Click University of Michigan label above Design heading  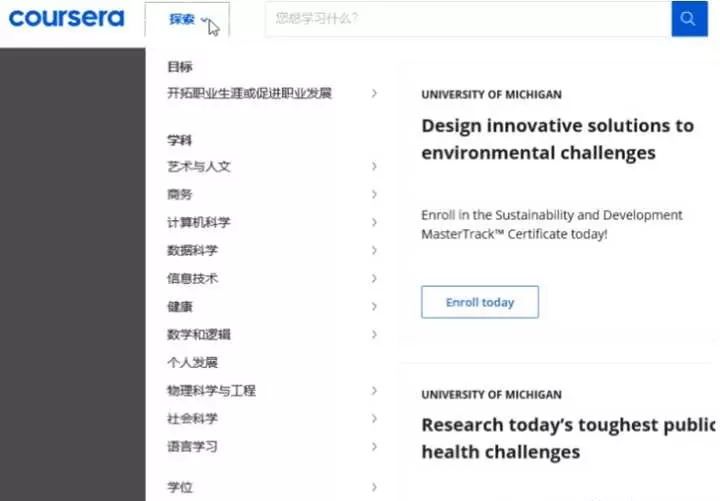coord(491,95)
